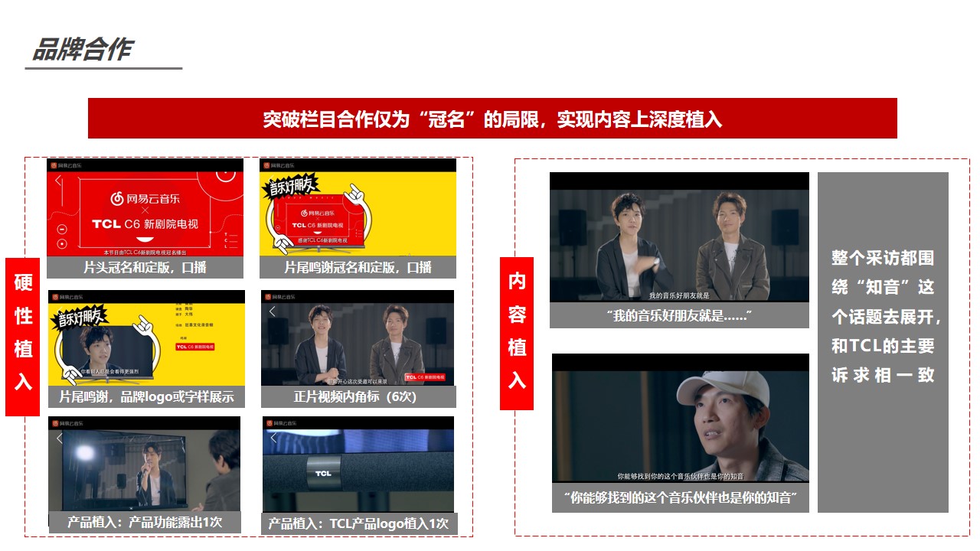Click the TCL C6 新剧院电视 text on the red card
The image size is (980, 551).
(145, 224)
